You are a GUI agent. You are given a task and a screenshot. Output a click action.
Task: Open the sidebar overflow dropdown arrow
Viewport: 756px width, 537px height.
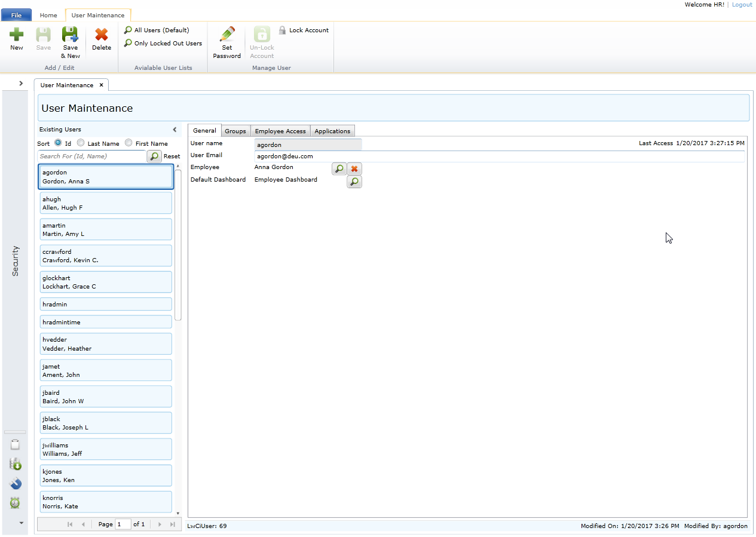click(21, 523)
